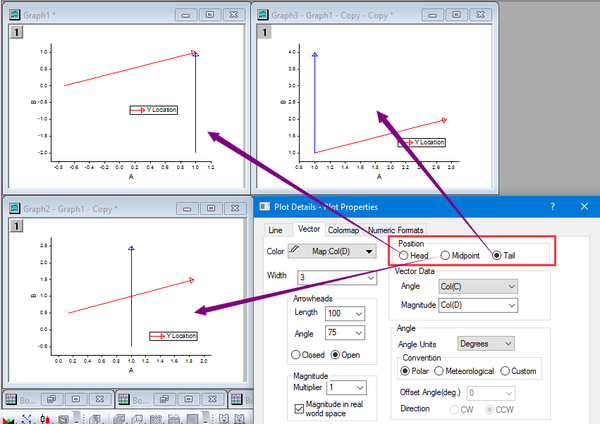600x424 pixels.
Task: Open the Color Map:Col(D) picker
Action: pyautogui.click(x=332, y=251)
